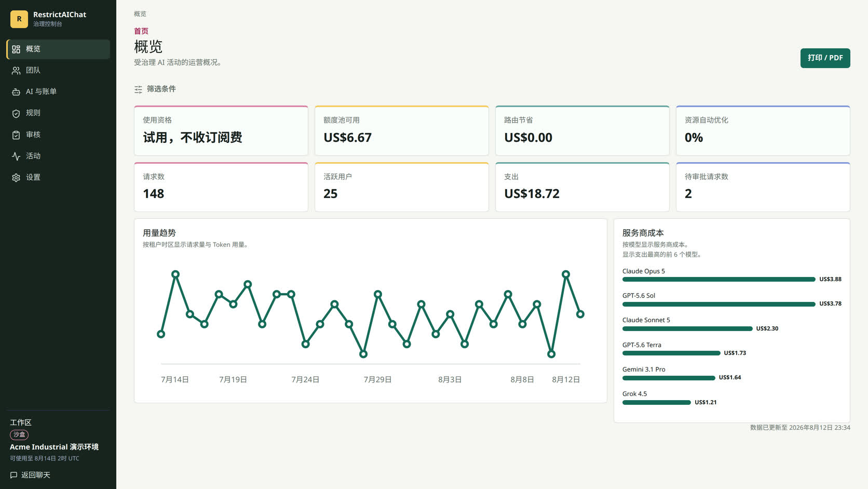
Task: Click the GPT-5.6 Terra cost bar
Action: pyautogui.click(x=671, y=353)
